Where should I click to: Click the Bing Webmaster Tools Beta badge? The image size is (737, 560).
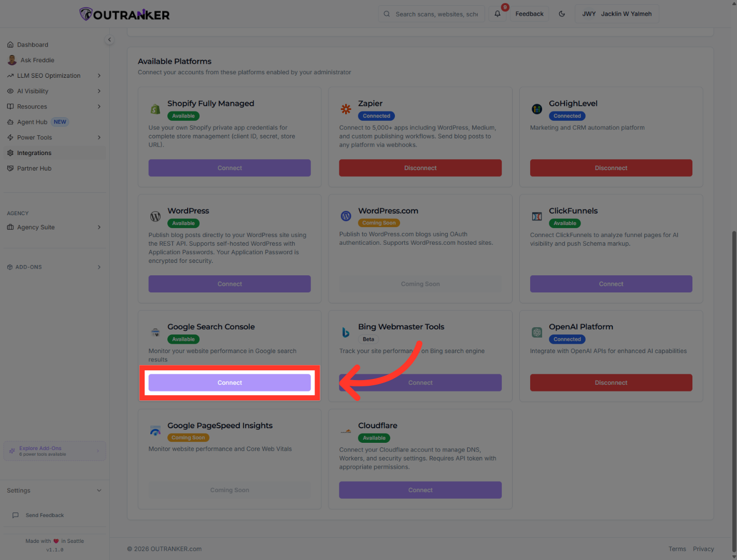pyautogui.click(x=368, y=340)
